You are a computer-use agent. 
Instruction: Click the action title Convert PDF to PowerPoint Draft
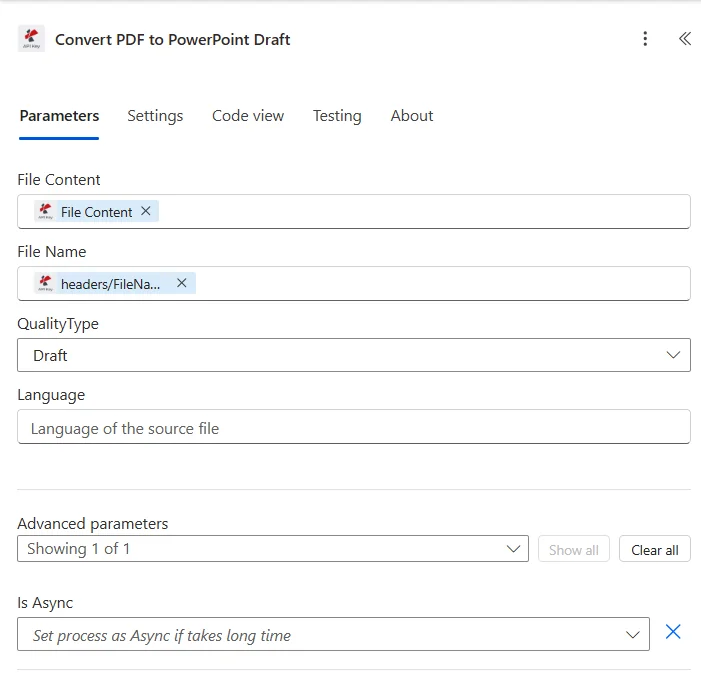point(173,39)
